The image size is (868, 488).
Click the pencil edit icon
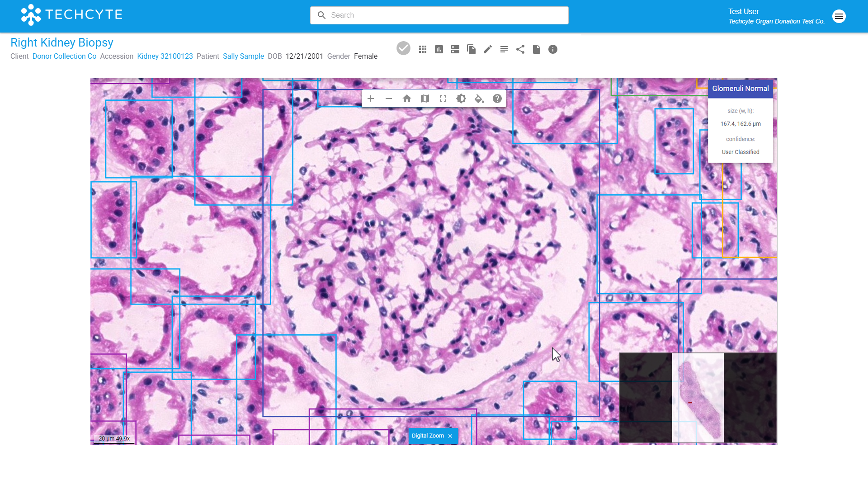point(488,49)
